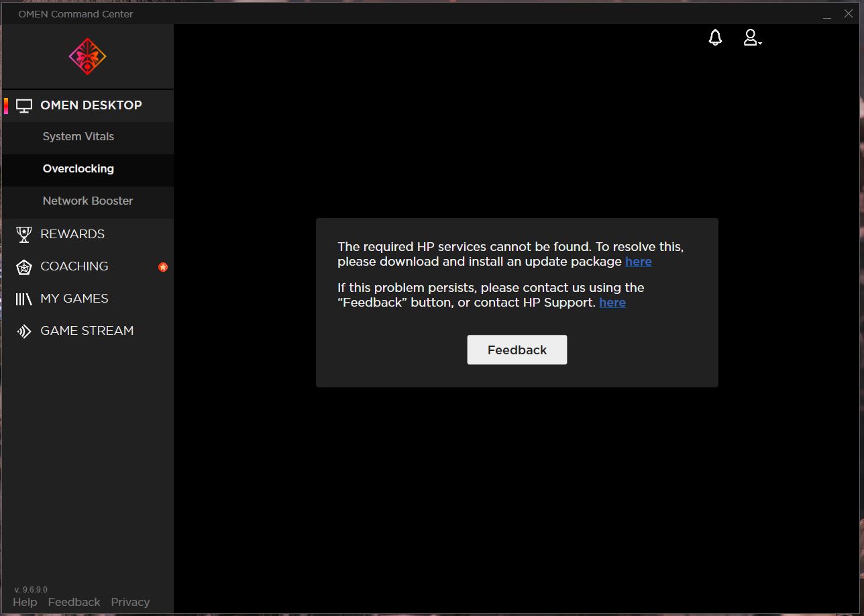Open the notifications bell
Viewport: 864px width, 616px height.
715,38
